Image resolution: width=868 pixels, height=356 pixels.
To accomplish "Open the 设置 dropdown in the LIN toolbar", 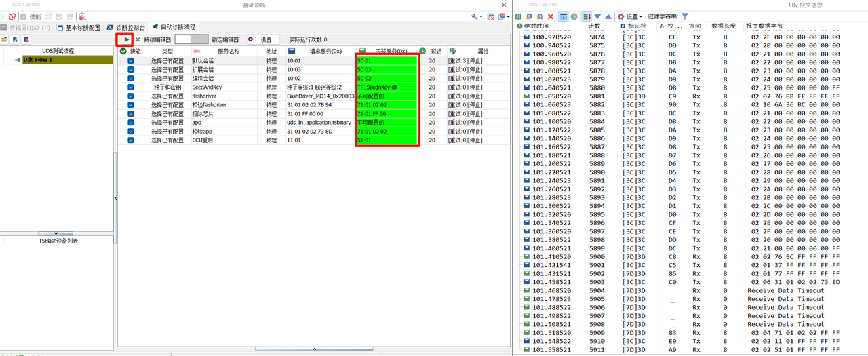I will pyautogui.click(x=631, y=16).
